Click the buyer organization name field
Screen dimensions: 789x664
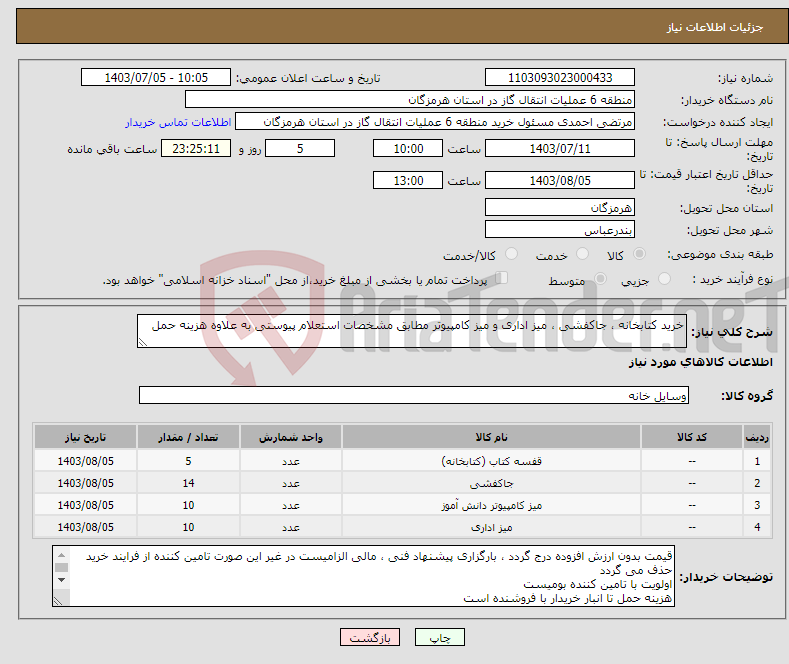point(410,100)
